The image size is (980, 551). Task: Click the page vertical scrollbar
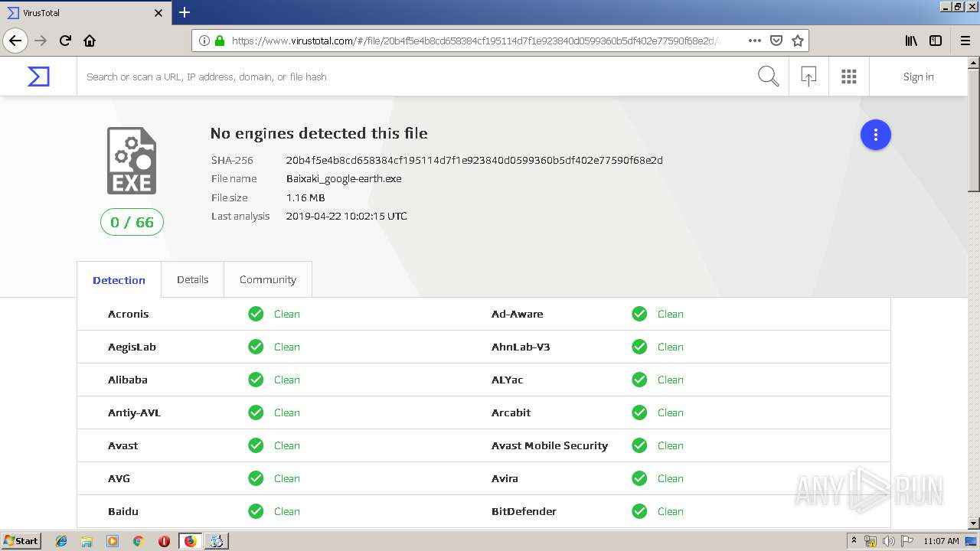[973, 129]
